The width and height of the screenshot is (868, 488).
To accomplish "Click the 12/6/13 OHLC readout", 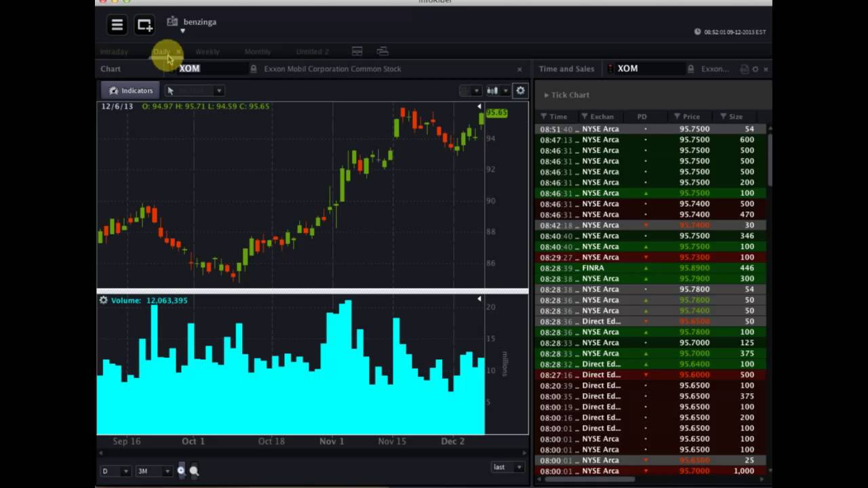I will pyautogui.click(x=185, y=106).
